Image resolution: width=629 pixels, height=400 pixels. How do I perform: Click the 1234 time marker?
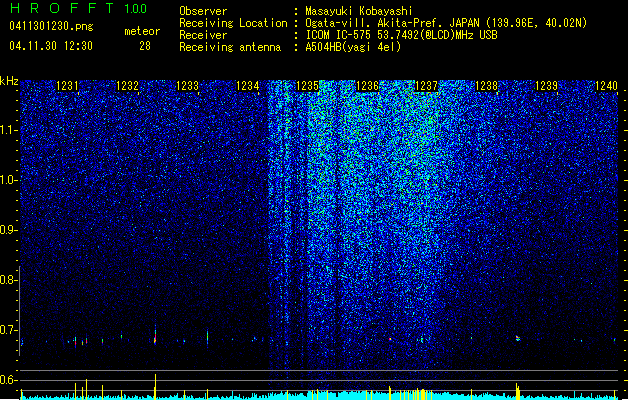(x=248, y=86)
